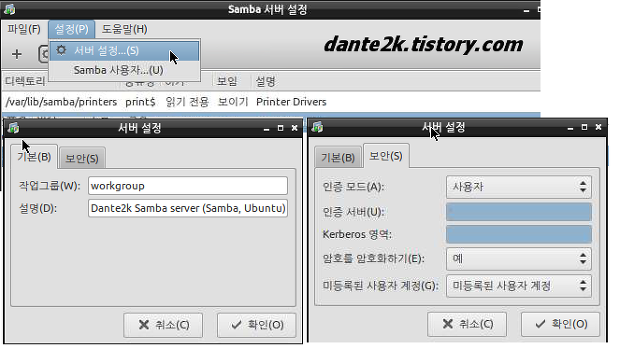This screenshot has height=363, width=620.
Task: Select 기본(B) tab in left dialog
Action: (x=34, y=157)
